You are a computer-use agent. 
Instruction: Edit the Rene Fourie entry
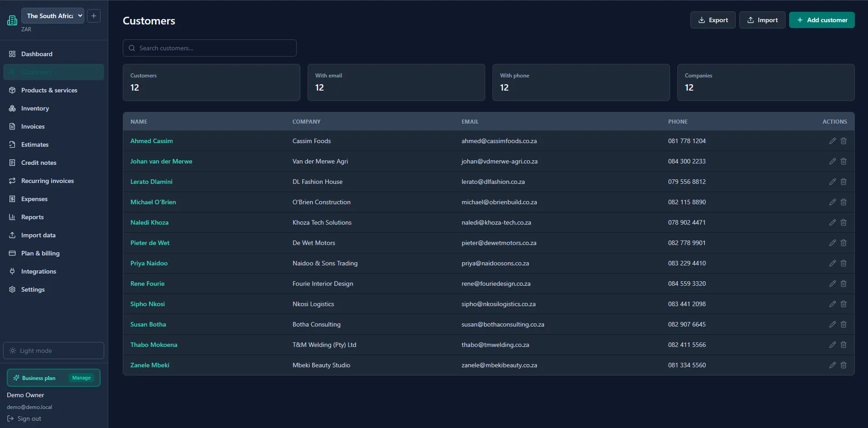[x=833, y=284]
